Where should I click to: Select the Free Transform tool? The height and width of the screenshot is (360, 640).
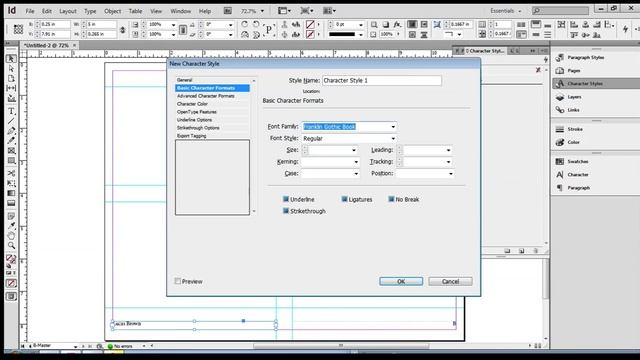point(11,183)
